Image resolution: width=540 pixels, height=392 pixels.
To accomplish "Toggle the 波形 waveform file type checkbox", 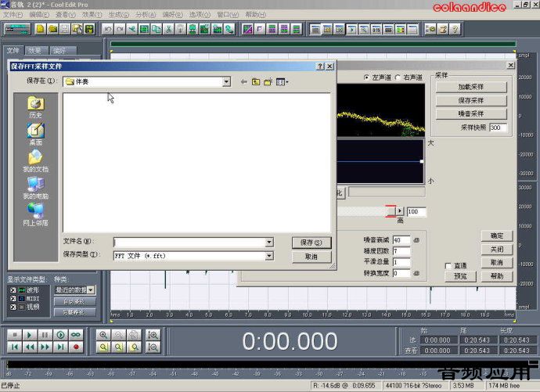I will click(13, 290).
